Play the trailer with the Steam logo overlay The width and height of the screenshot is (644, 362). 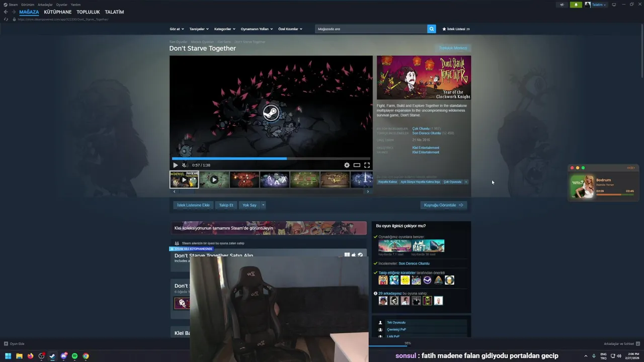[x=271, y=112]
